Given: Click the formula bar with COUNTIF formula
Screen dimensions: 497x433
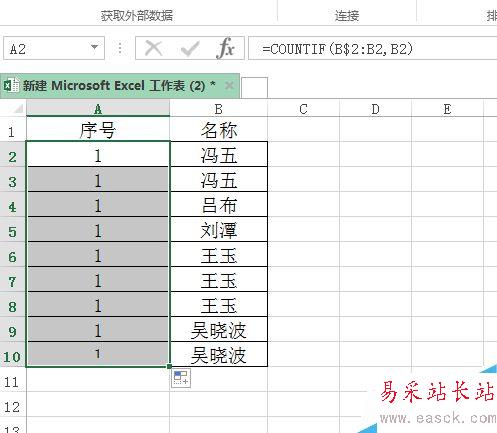Looking at the screenshot, I should pos(373,48).
